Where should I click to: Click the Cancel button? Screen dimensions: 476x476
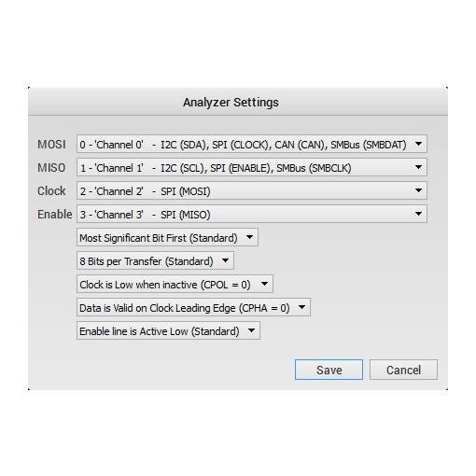point(403,370)
